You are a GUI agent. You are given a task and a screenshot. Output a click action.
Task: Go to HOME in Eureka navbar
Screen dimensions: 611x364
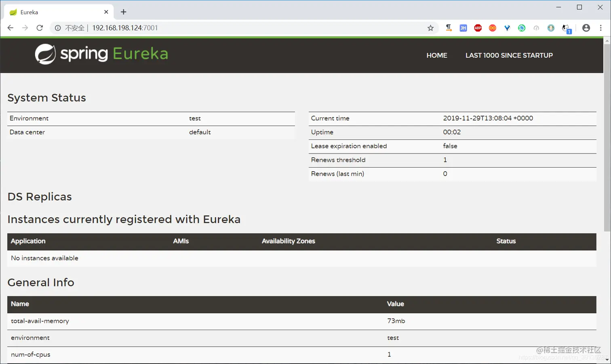[437, 55]
